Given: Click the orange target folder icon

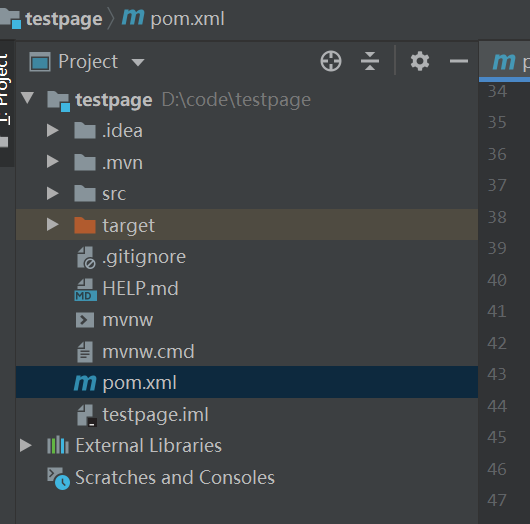Looking at the screenshot, I should click(x=85, y=225).
